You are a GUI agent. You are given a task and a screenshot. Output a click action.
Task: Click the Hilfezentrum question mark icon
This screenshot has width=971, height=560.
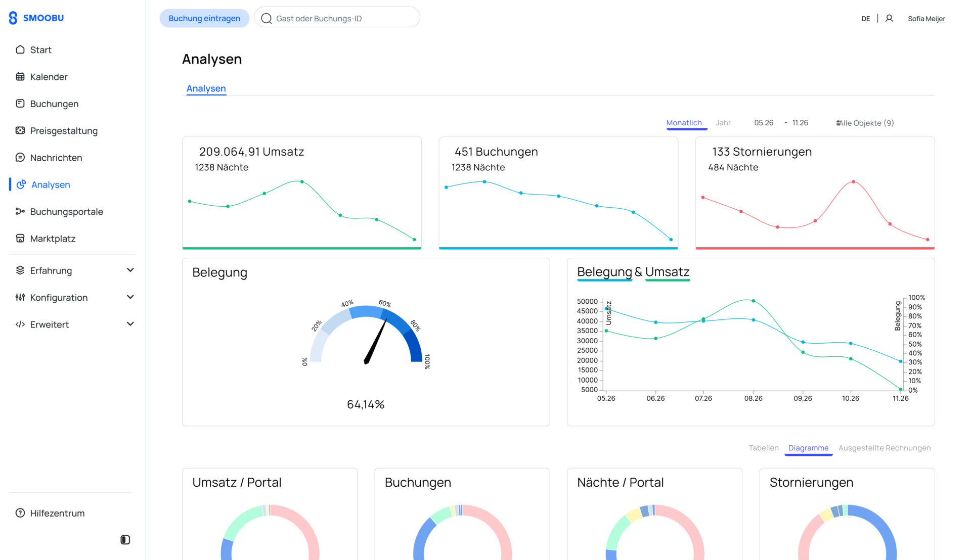click(20, 513)
